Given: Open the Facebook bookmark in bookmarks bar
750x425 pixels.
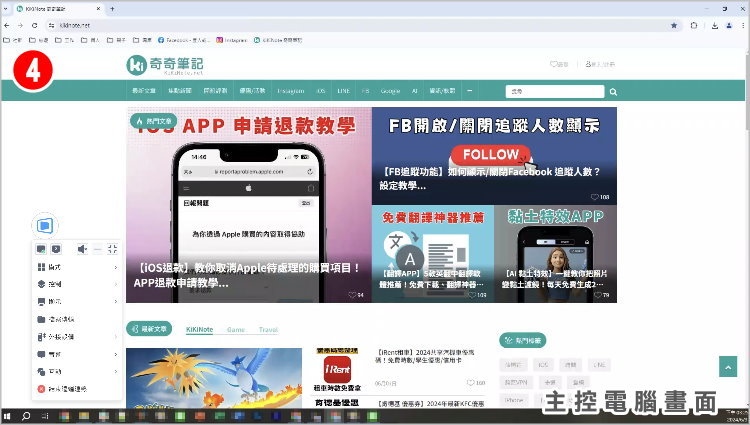Looking at the screenshot, I should pos(184,40).
